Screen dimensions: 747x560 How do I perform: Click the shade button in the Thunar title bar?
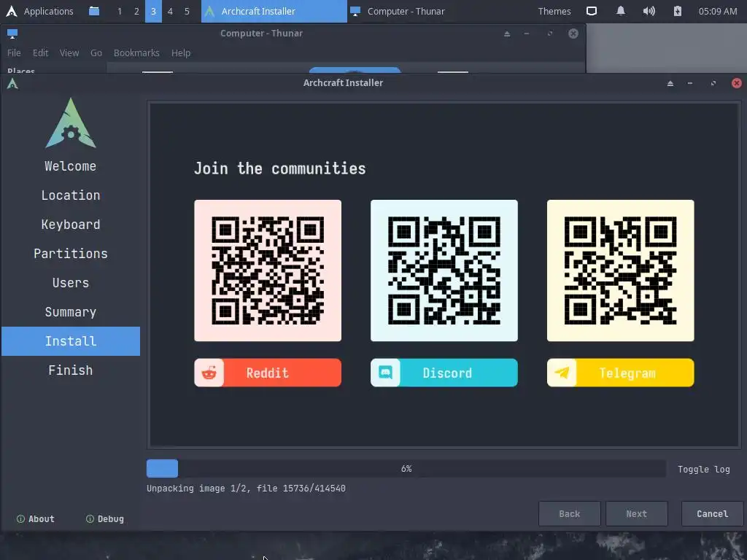[x=507, y=34]
